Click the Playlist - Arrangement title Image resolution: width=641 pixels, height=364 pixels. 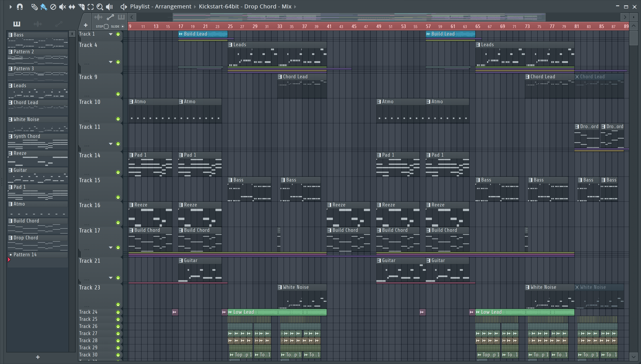(160, 6)
